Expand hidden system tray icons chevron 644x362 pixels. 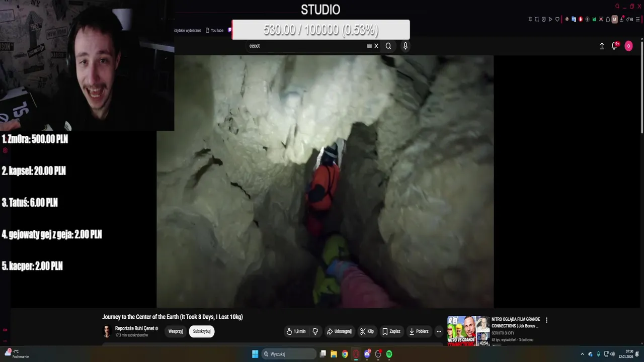pyautogui.click(x=582, y=354)
